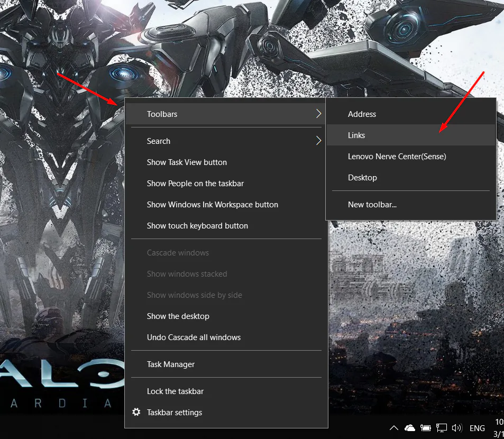Viewport: 504px width, 439px height.
Task: Select Show the desktop
Action: coord(226,316)
